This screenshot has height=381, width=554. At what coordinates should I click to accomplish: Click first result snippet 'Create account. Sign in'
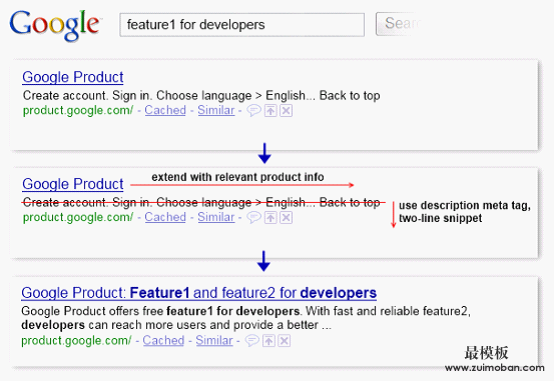point(201,95)
